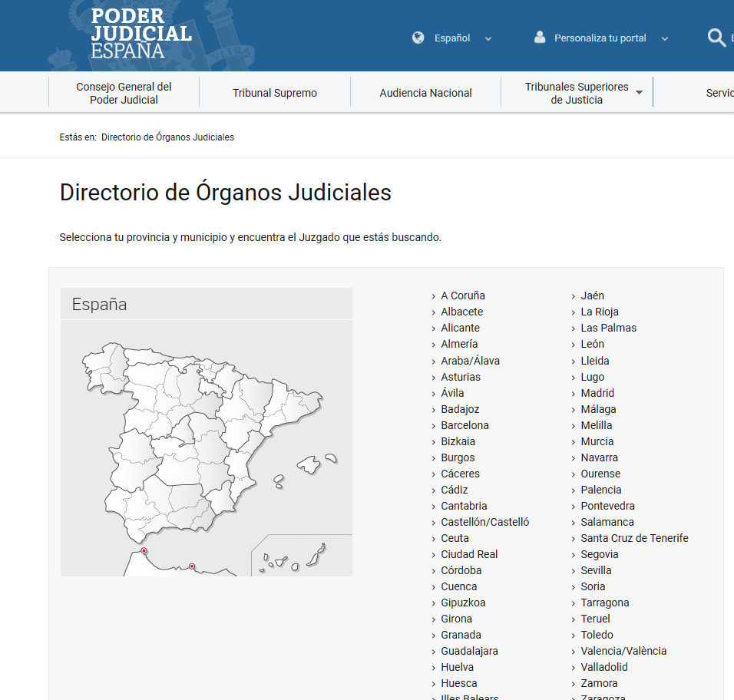Select the Segovia province link
Screen dimensions: 734x700
point(599,554)
